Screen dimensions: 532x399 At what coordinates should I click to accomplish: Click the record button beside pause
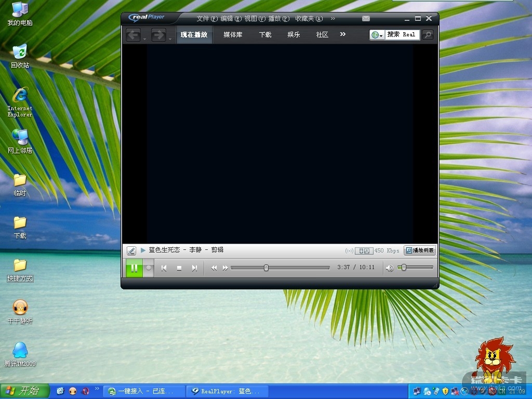click(x=149, y=268)
